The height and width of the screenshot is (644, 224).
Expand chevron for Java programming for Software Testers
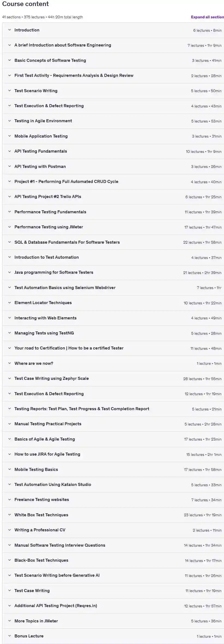(9, 272)
